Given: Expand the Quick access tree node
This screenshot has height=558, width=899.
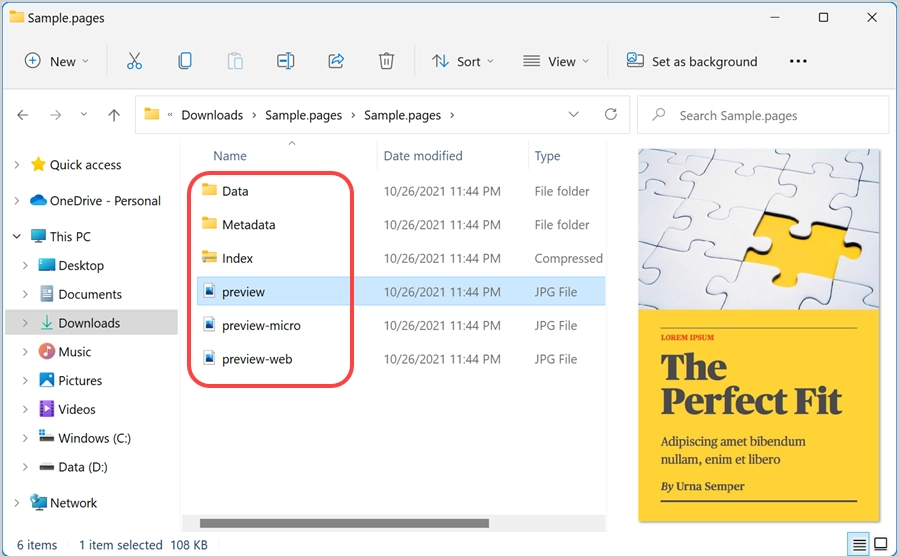Looking at the screenshot, I should (17, 165).
